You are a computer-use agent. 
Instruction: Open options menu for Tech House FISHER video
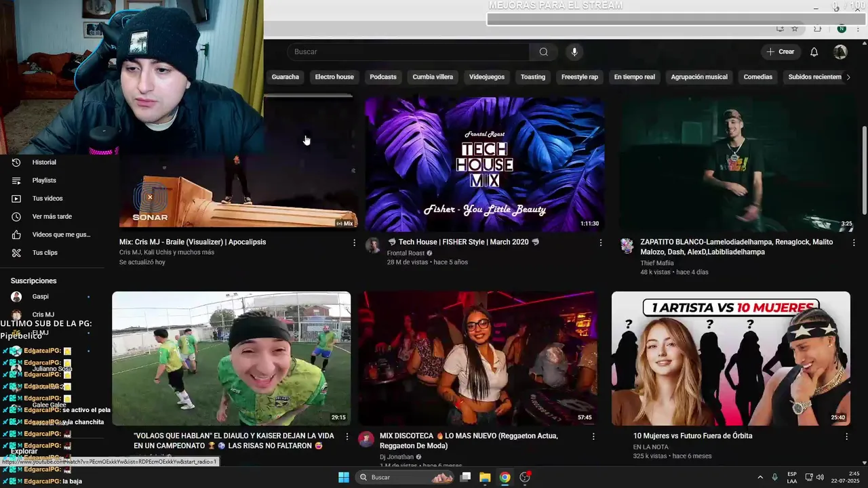[x=600, y=243]
